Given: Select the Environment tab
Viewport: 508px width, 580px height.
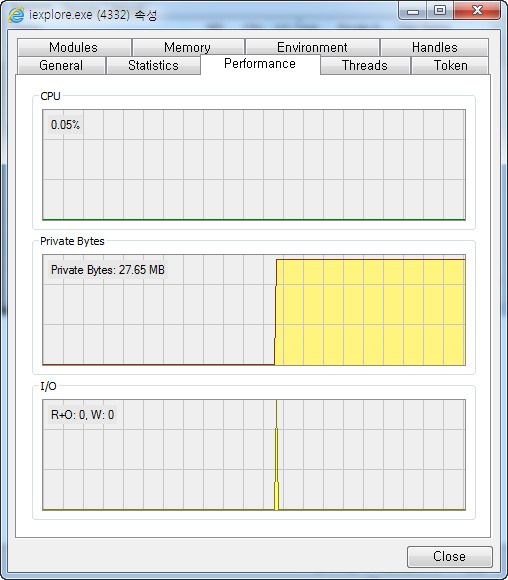Looking at the screenshot, I should (312, 47).
